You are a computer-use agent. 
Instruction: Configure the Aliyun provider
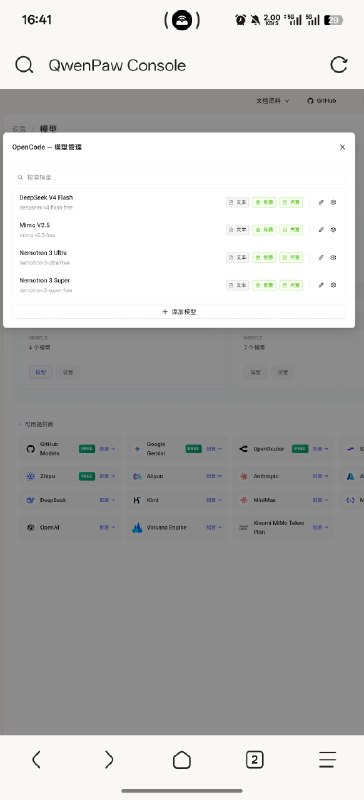(214, 476)
